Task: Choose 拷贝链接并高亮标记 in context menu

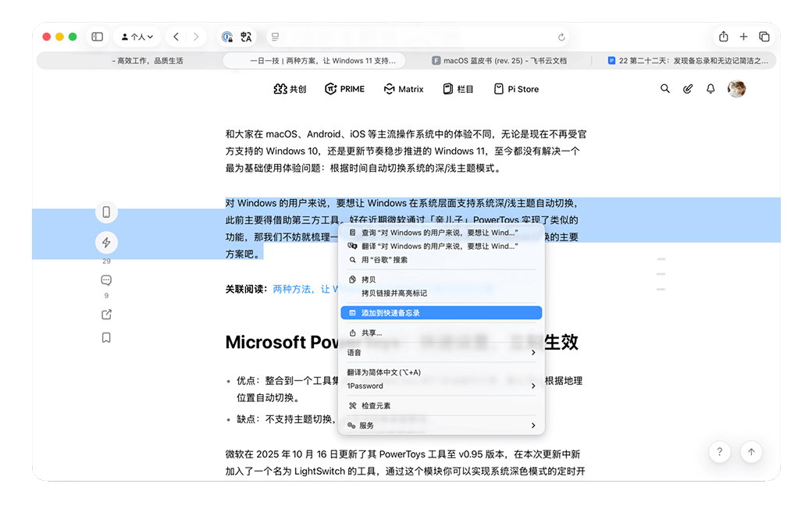Action: 441,293
